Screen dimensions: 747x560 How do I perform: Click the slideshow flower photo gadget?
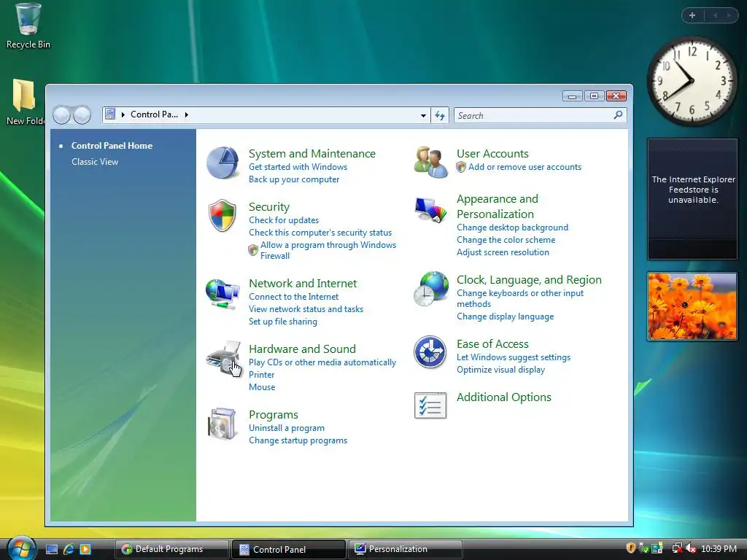tap(692, 306)
